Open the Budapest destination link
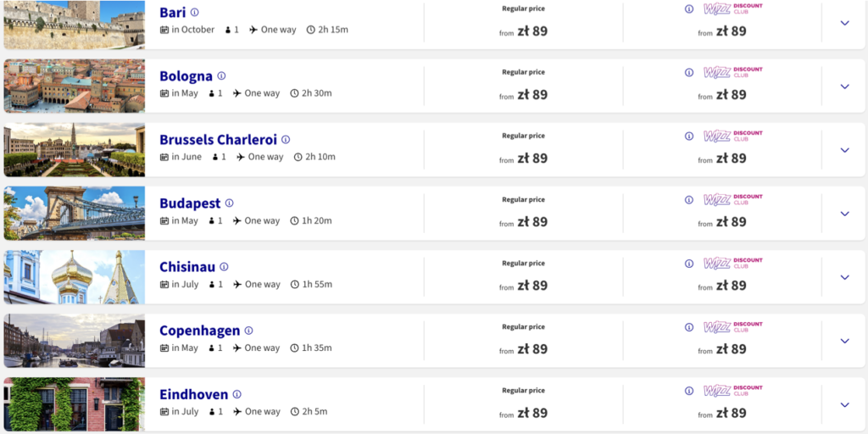868x434 pixels. click(190, 203)
